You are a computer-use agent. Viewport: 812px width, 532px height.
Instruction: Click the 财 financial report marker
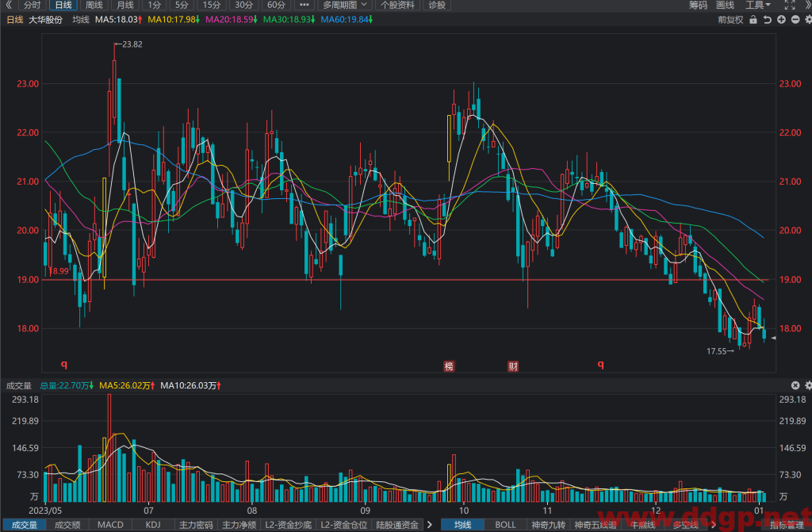(x=513, y=366)
